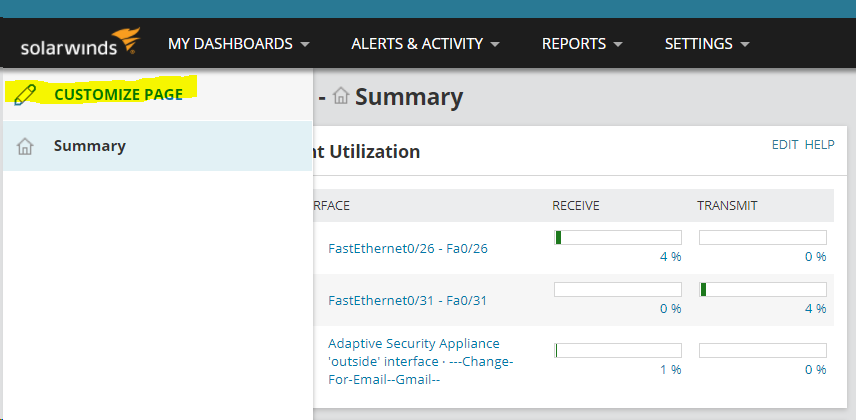
Task: Click the arrow next to Reports
Action: (617, 44)
